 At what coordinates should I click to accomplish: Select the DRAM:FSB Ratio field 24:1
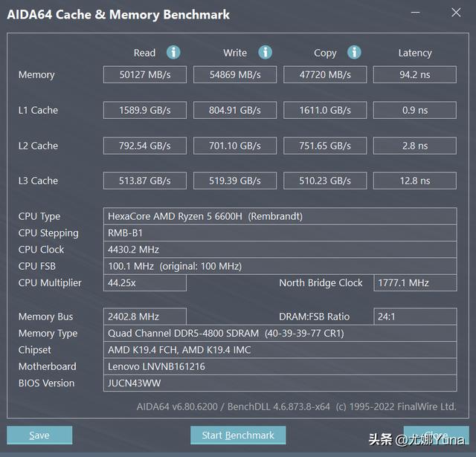click(x=414, y=317)
